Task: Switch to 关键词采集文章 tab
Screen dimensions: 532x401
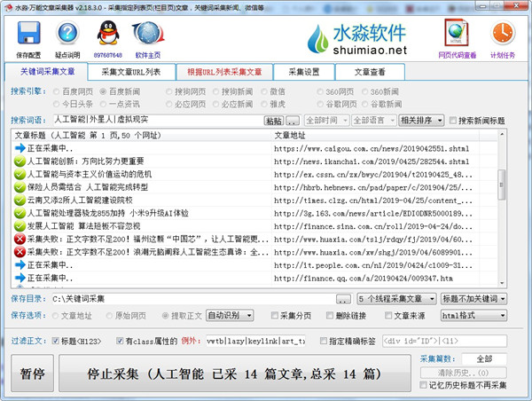Action: tap(46, 72)
